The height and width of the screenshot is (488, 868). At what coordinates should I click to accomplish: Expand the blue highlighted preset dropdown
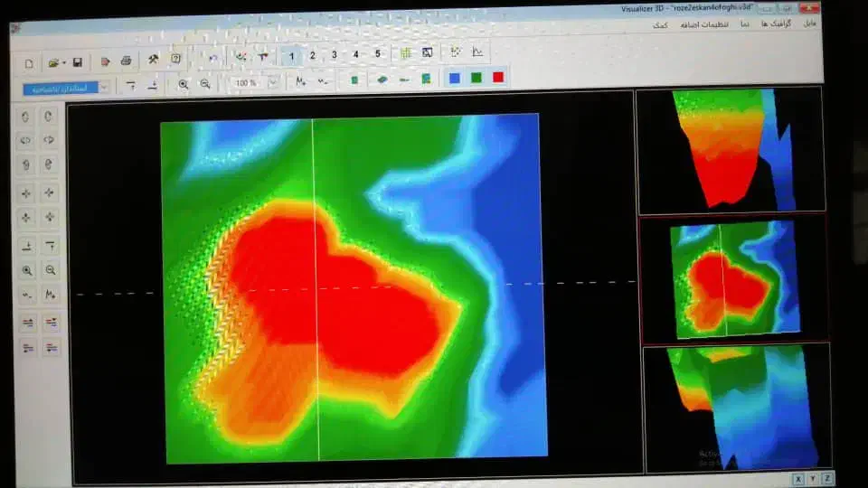104,87
